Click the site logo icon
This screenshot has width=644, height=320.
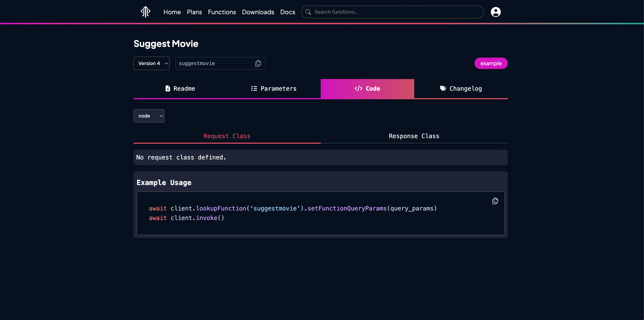click(145, 12)
